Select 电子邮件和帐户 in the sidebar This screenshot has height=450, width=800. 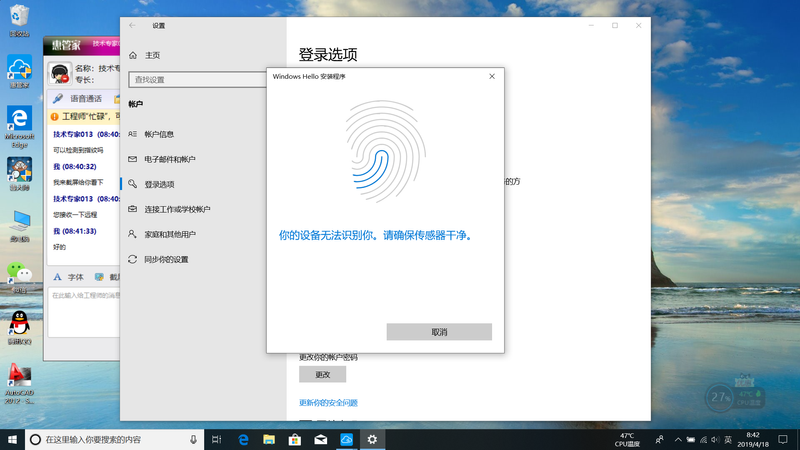(x=169, y=159)
